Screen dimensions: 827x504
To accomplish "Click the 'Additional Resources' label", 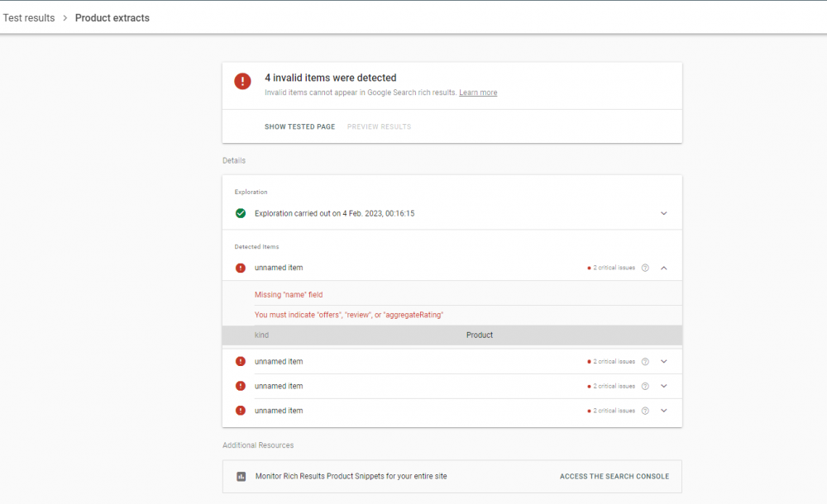I will coord(258,445).
